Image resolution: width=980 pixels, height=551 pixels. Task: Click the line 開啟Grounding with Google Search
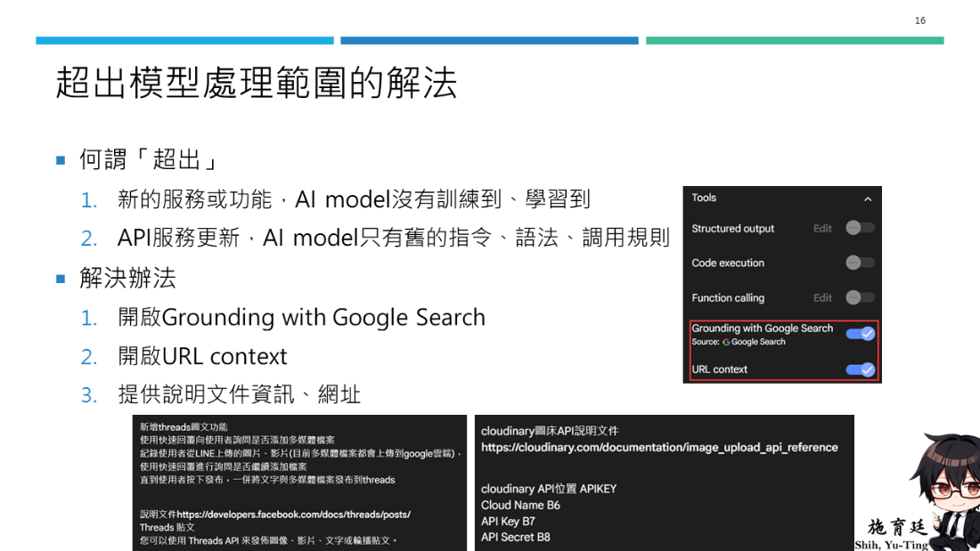[301, 318]
